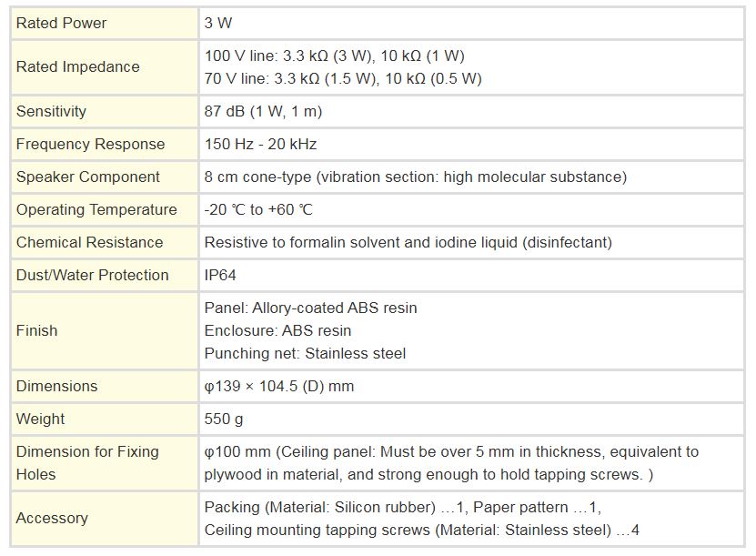The image size is (756, 556).
Task: Click the Chemical Resistance label
Action: pyautogui.click(x=90, y=243)
